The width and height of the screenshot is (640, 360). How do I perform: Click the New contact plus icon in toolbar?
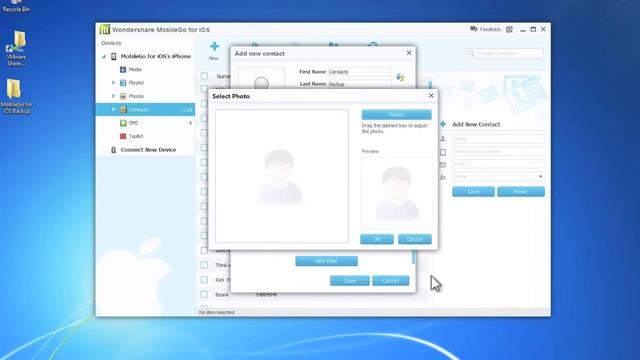pos(214,47)
